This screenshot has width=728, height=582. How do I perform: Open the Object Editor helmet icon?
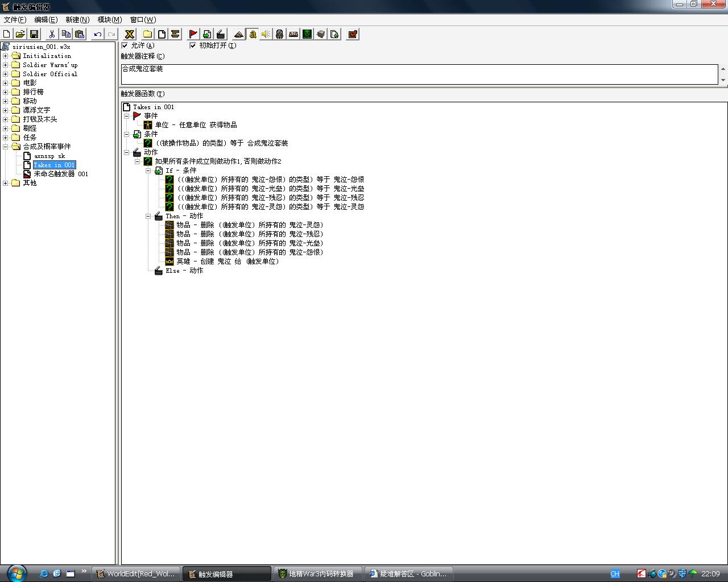(280, 34)
